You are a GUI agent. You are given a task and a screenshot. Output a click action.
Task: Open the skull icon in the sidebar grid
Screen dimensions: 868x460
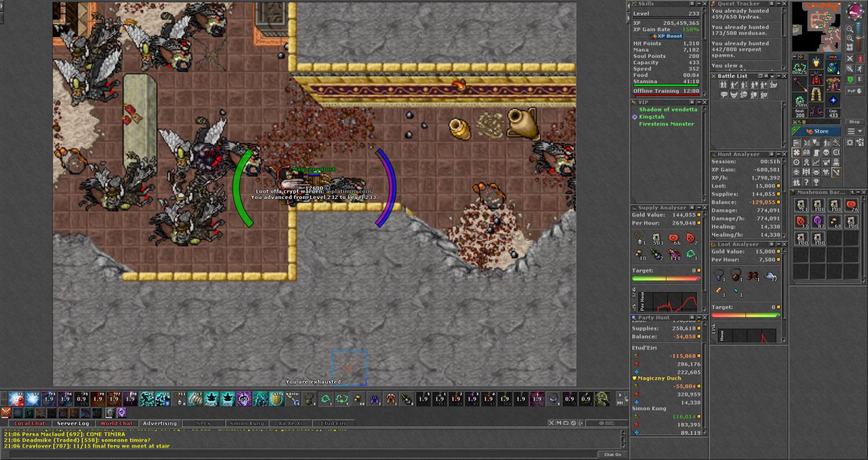point(826,152)
